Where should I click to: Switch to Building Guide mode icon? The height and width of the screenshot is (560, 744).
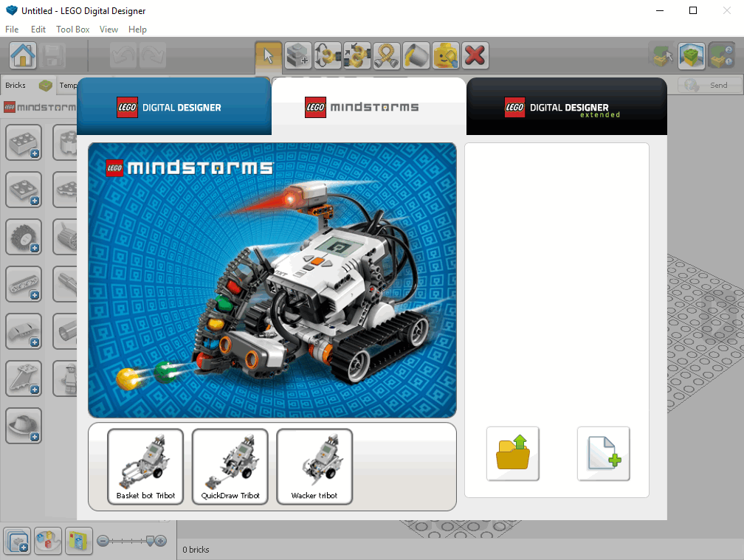(x=722, y=55)
